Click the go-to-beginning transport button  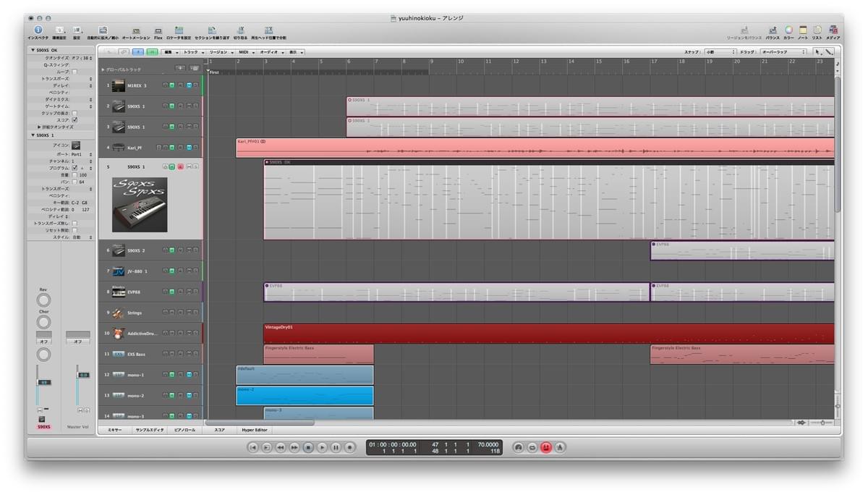[253, 448]
